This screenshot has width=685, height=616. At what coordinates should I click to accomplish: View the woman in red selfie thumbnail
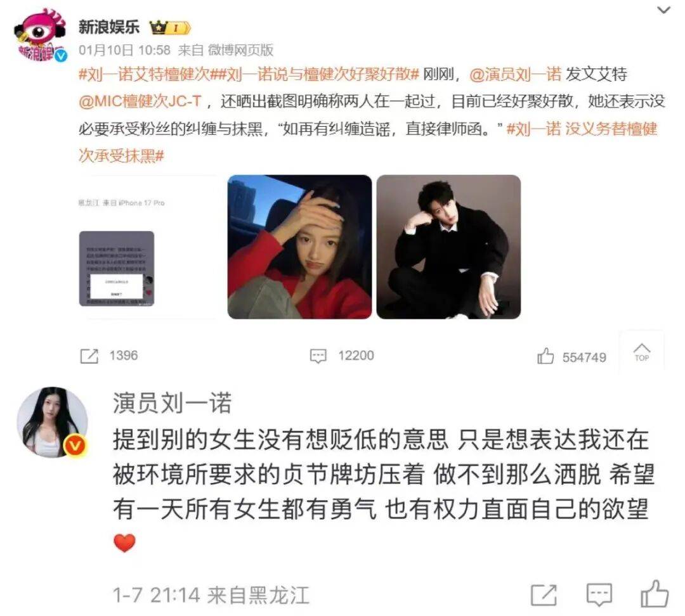[x=299, y=247]
